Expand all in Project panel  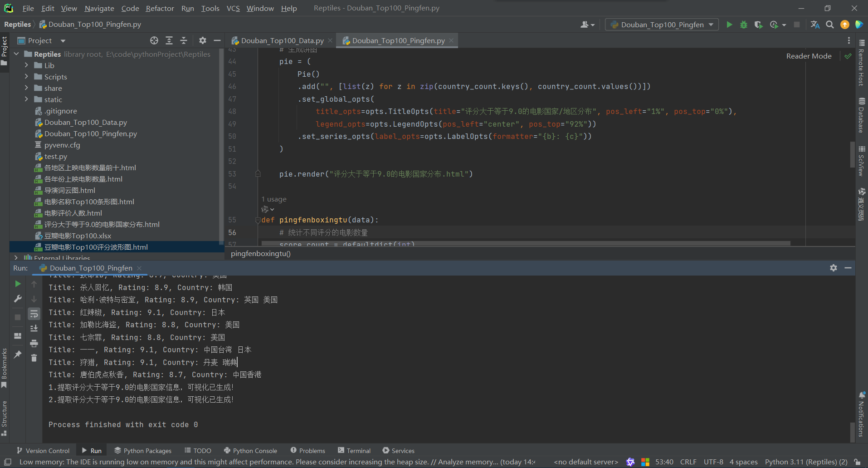click(x=169, y=40)
